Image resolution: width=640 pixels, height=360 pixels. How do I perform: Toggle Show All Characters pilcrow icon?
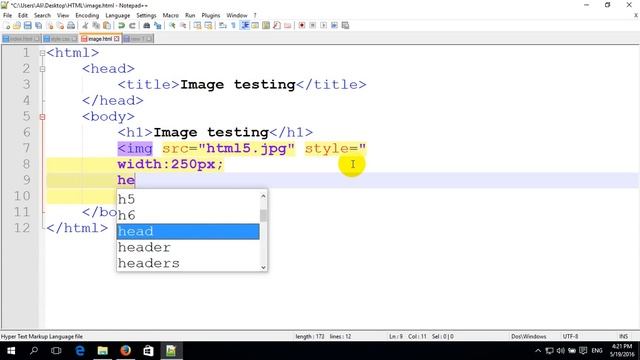pyautogui.click(x=233, y=25)
